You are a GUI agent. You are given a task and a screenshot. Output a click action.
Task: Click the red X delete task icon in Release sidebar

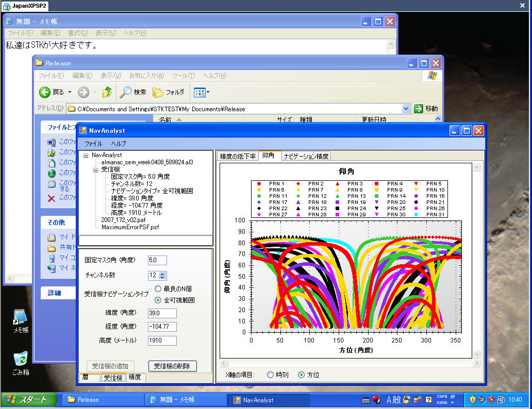point(51,198)
